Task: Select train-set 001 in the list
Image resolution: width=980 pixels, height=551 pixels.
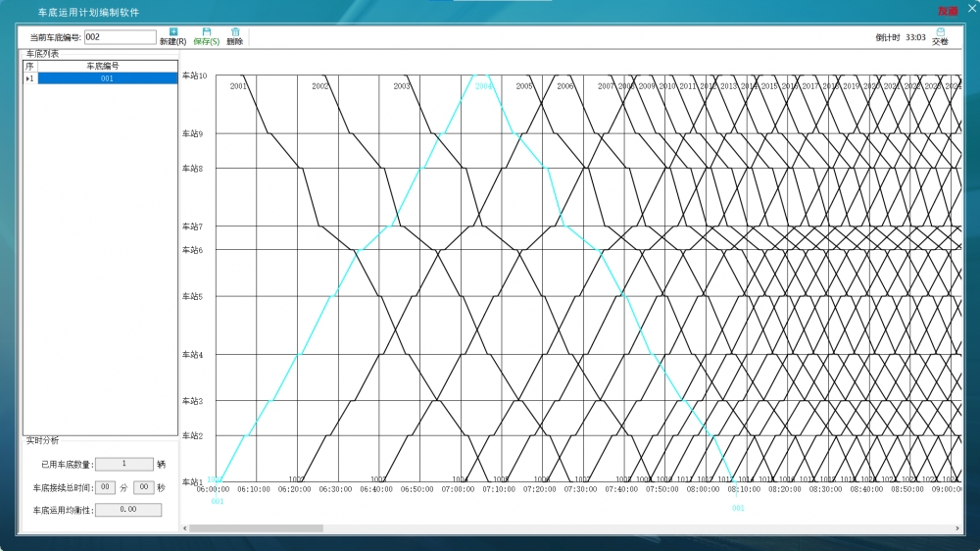Action: tap(107, 78)
